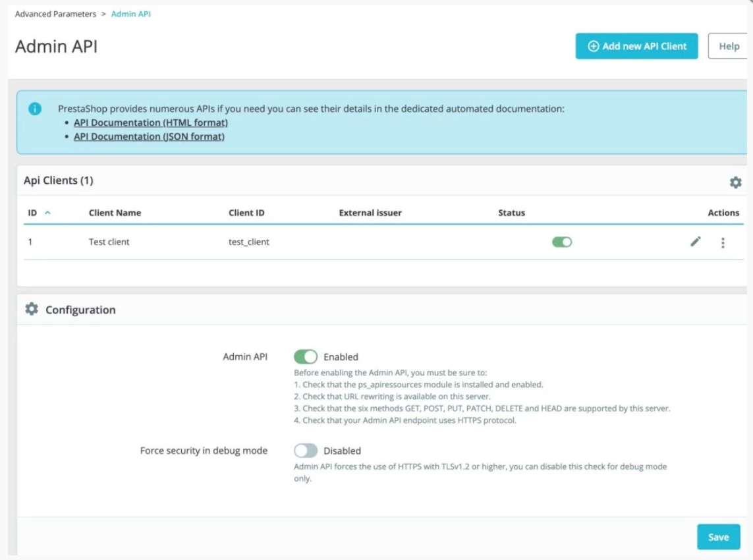Click the Admin API breadcrumb link
The width and height of the screenshot is (753, 560).
130,14
